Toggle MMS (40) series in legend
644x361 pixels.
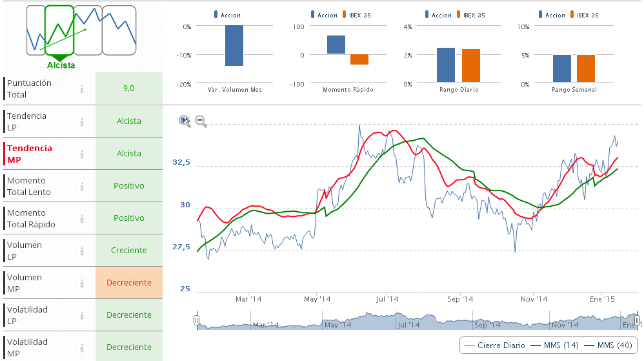[x=608, y=346]
